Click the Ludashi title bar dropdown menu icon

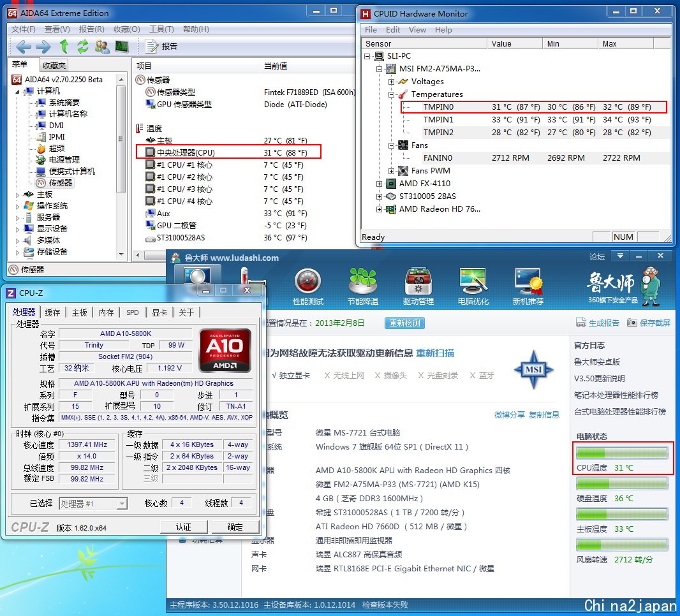coord(620,256)
